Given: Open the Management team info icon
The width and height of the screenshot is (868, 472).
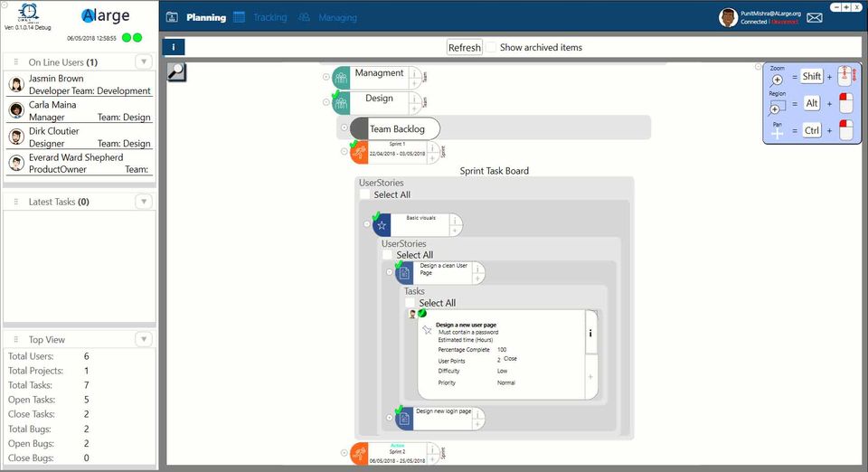Looking at the screenshot, I should pyautogui.click(x=415, y=72).
